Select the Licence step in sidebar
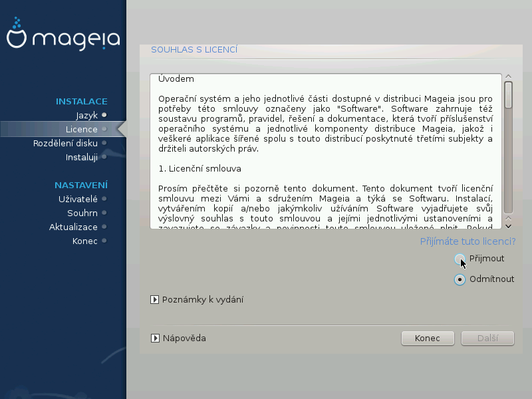 (81, 129)
